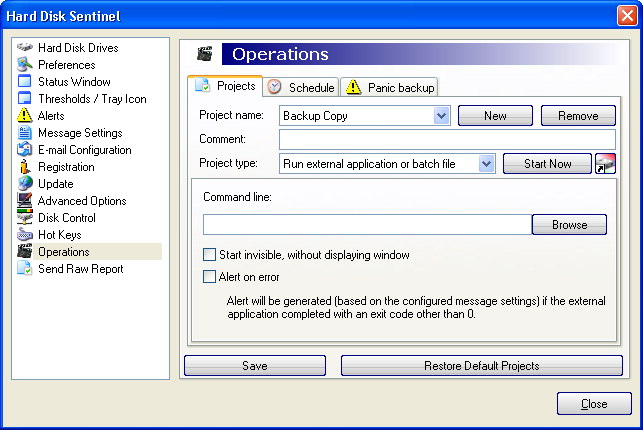Click the Status Window sidebar icon

point(25,81)
